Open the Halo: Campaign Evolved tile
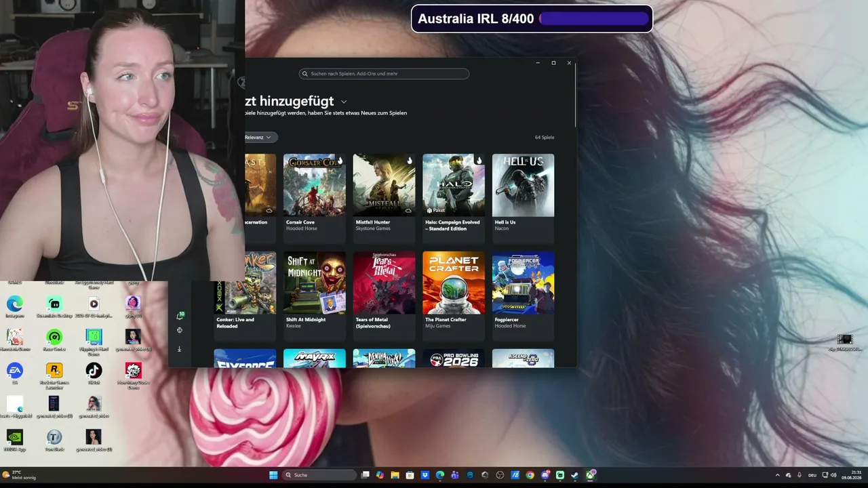The width and height of the screenshot is (868, 488). tap(454, 197)
